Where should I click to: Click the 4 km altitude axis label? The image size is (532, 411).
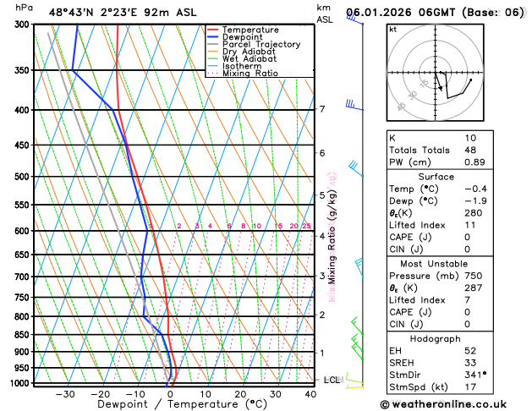tap(322, 236)
